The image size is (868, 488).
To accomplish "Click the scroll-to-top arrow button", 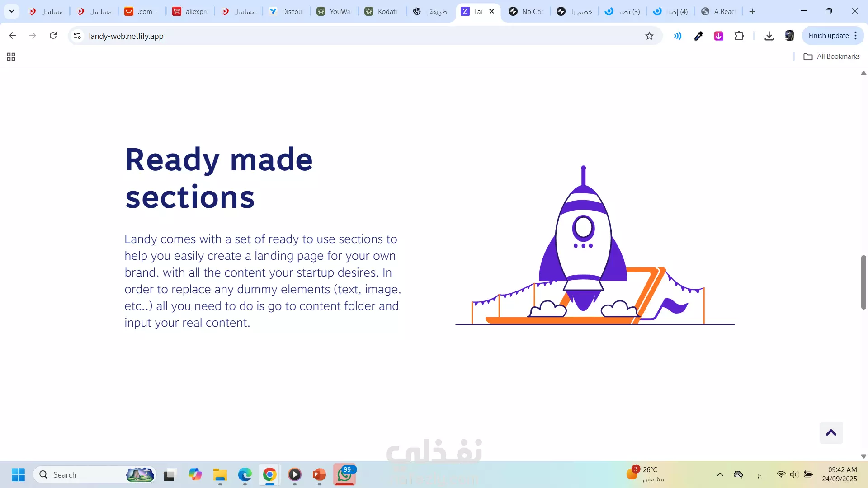I will [x=831, y=433].
